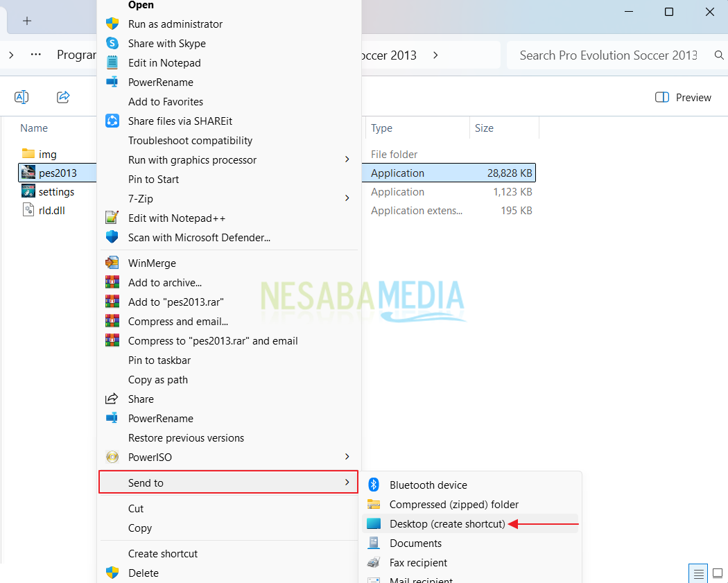728x583 pixels.
Task: Click the Share arrow icon in context menu
Action: pos(112,399)
